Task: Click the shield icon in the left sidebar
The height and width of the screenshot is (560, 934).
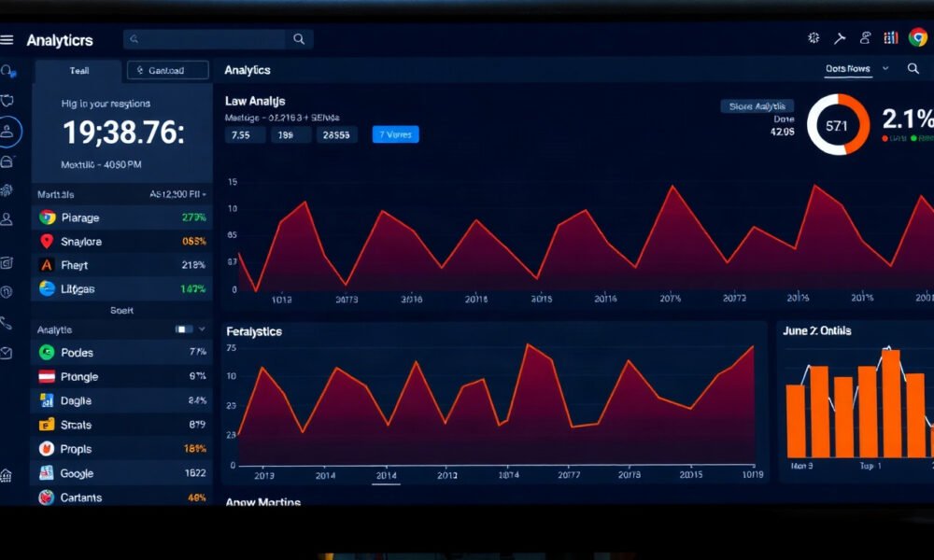Action: coord(7,100)
